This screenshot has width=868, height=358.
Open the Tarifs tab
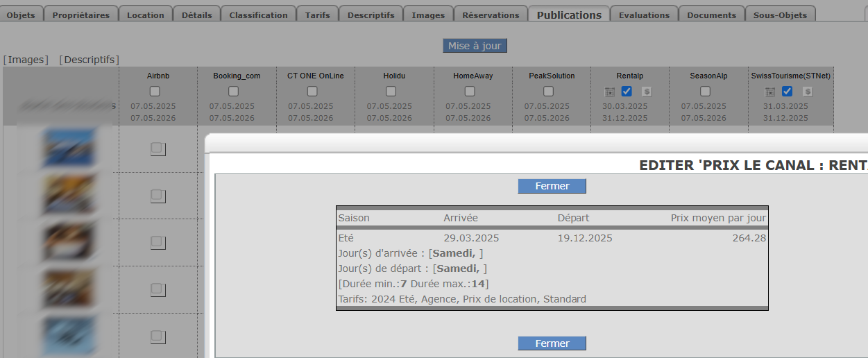click(318, 15)
